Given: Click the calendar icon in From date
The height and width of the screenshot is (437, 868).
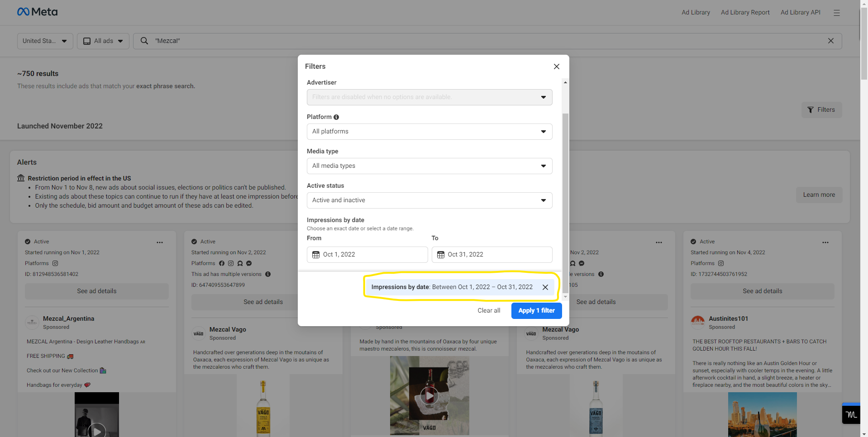Looking at the screenshot, I should click(x=316, y=255).
